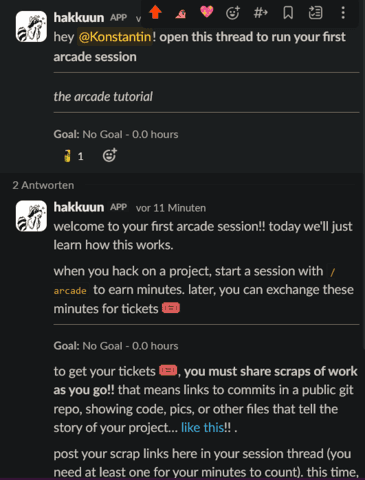Open more actions three-dot menu
The width and height of the screenshot is (365, 480).
[343, 13]
